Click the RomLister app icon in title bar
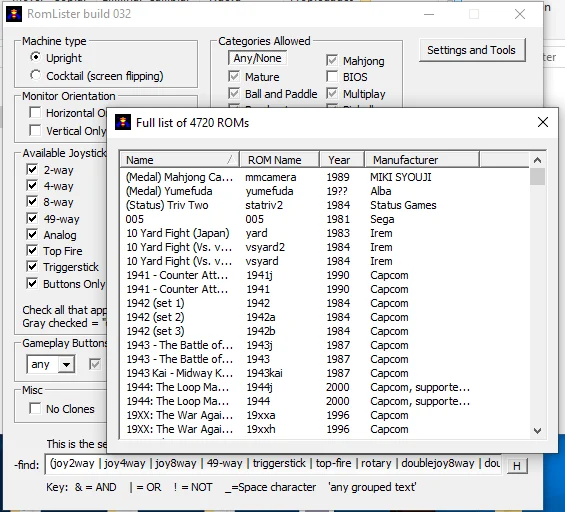 (x=14, y=14)
